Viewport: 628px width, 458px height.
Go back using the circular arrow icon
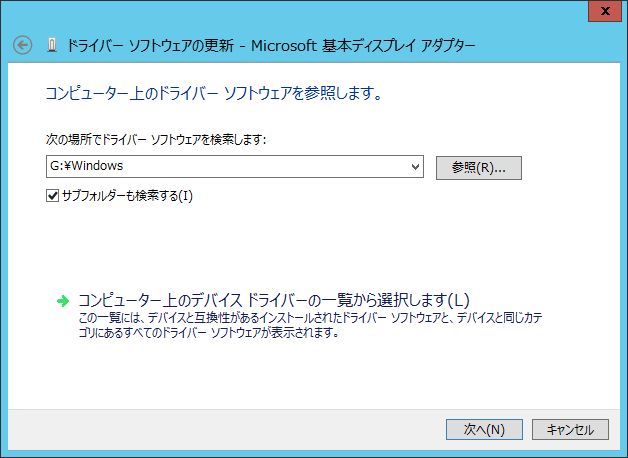(x=22, y=45)
